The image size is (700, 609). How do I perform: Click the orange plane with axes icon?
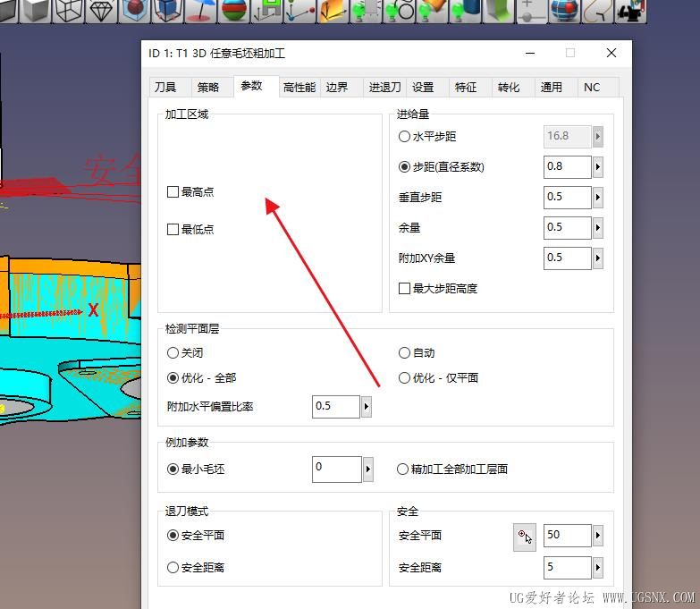(x=333, y=10)
